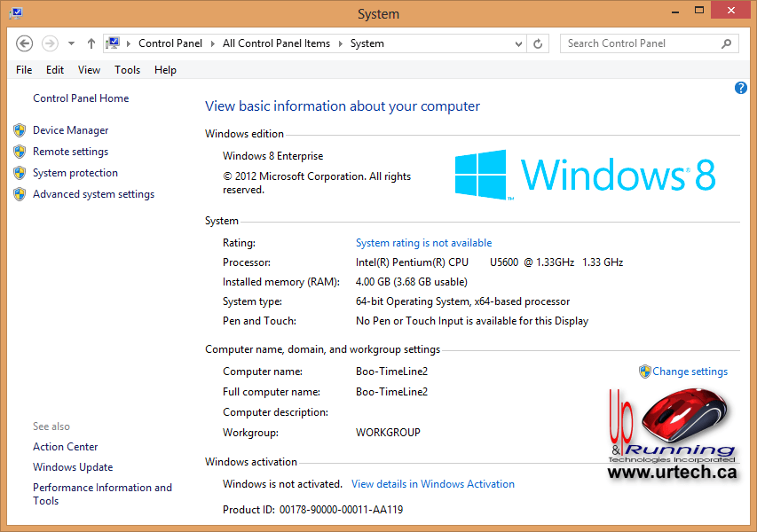757x532 pixels.
Task: Click the shield icon beside Remote settings
Action: (x=20, y=152)
